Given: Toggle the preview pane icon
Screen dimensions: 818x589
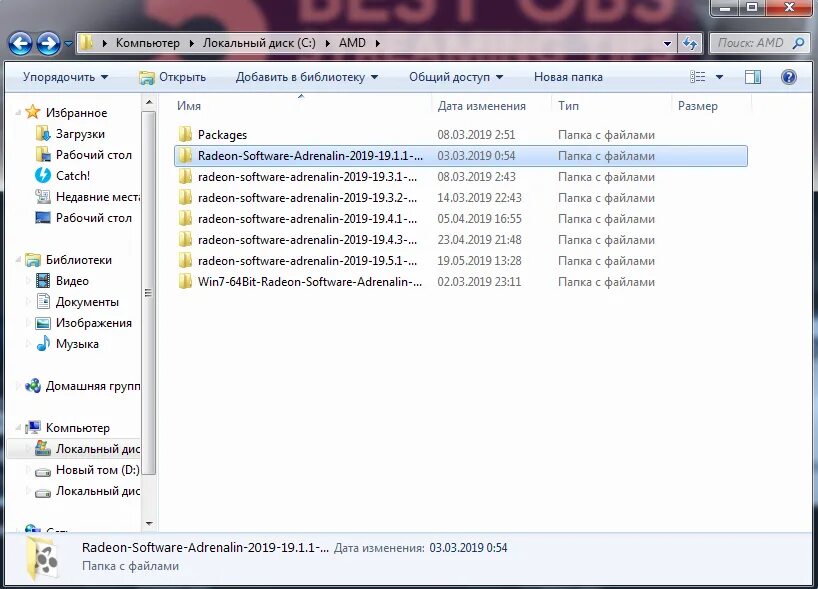Looking at the screenshot, I should (x=753, y=77).
